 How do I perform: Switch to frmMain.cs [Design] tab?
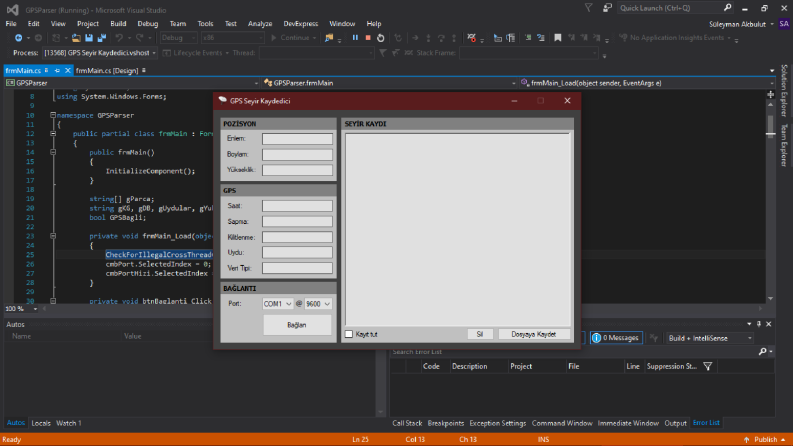107,71
